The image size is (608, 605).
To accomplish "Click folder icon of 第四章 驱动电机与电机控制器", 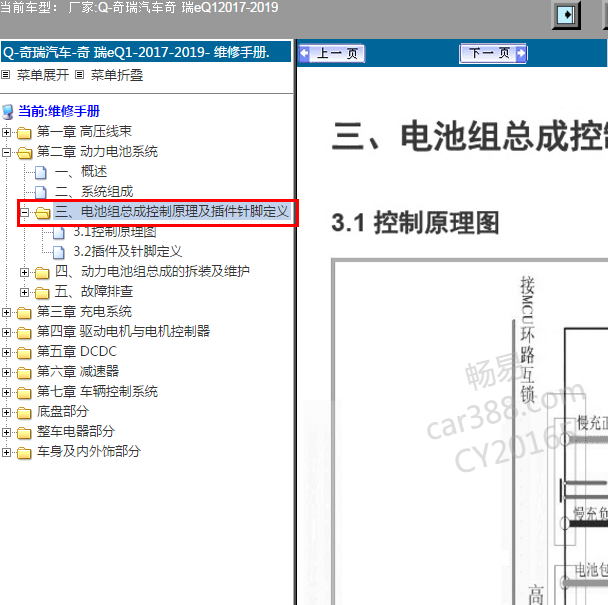I will click(x=24, y=333).
